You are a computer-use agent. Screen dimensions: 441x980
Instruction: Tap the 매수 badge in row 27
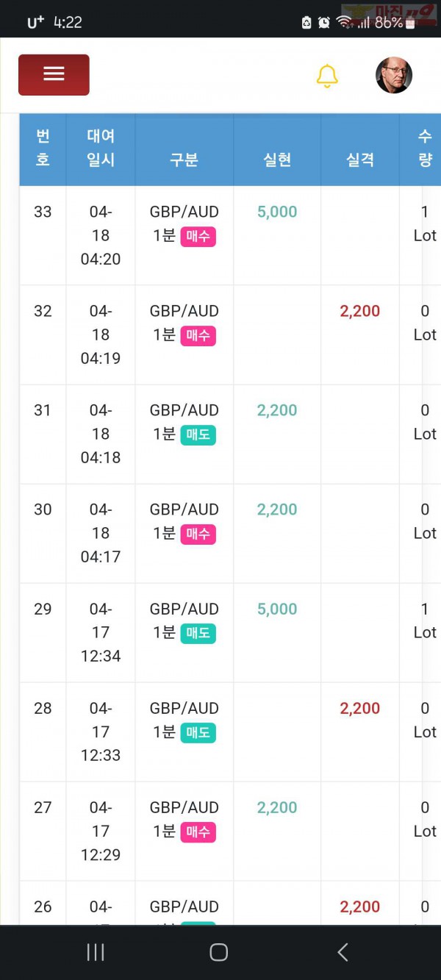(198, 832)
